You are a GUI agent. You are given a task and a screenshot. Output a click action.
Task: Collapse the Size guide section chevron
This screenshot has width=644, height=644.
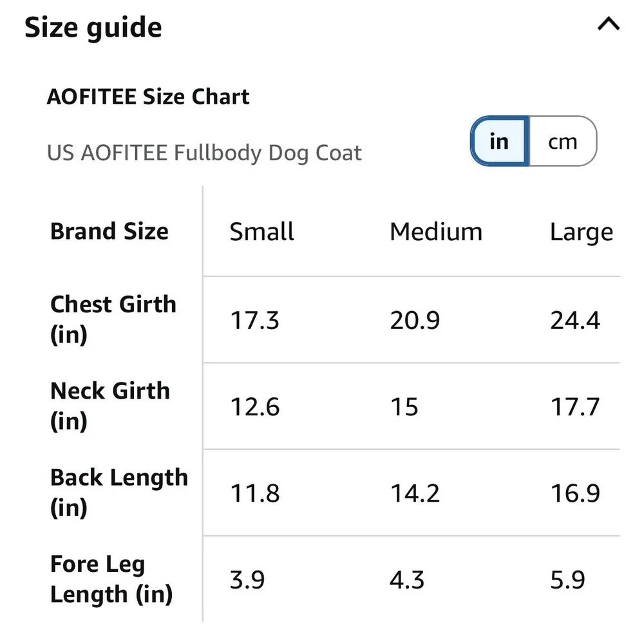point(609,24)
